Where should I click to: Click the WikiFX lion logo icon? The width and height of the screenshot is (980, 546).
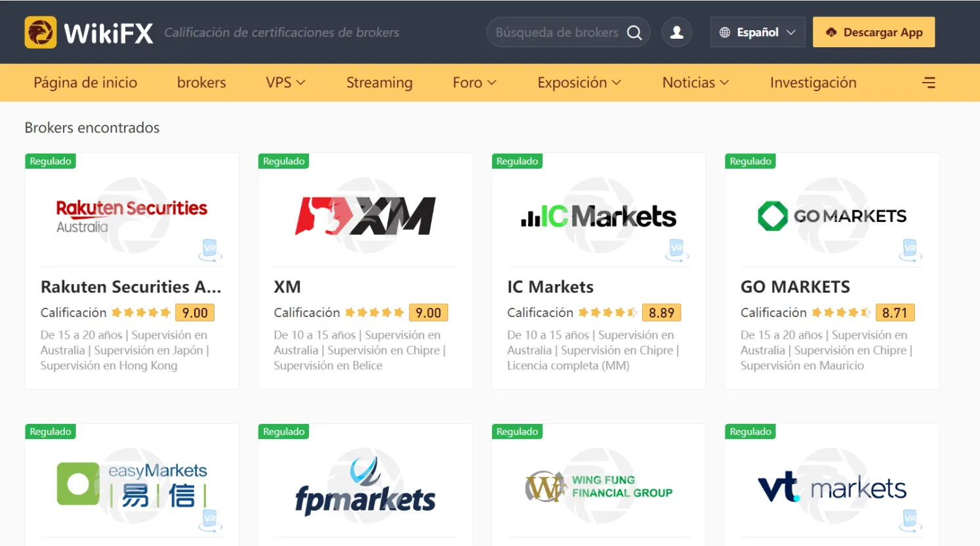pos(41,32)
